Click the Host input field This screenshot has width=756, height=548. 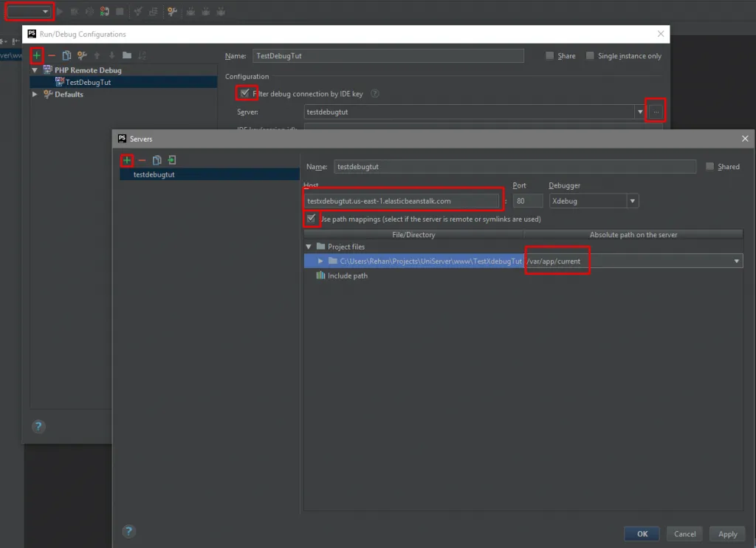[x=402, y=201]
